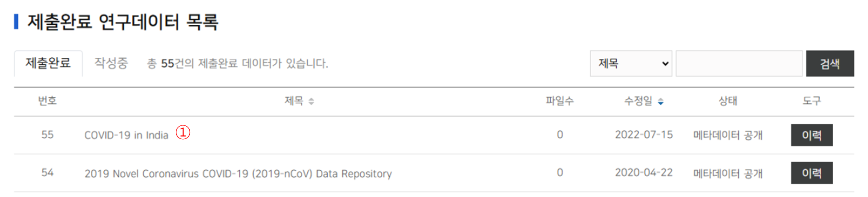
Task: Switch to the 제출완료 tab
Action: [x=48, y=63]
